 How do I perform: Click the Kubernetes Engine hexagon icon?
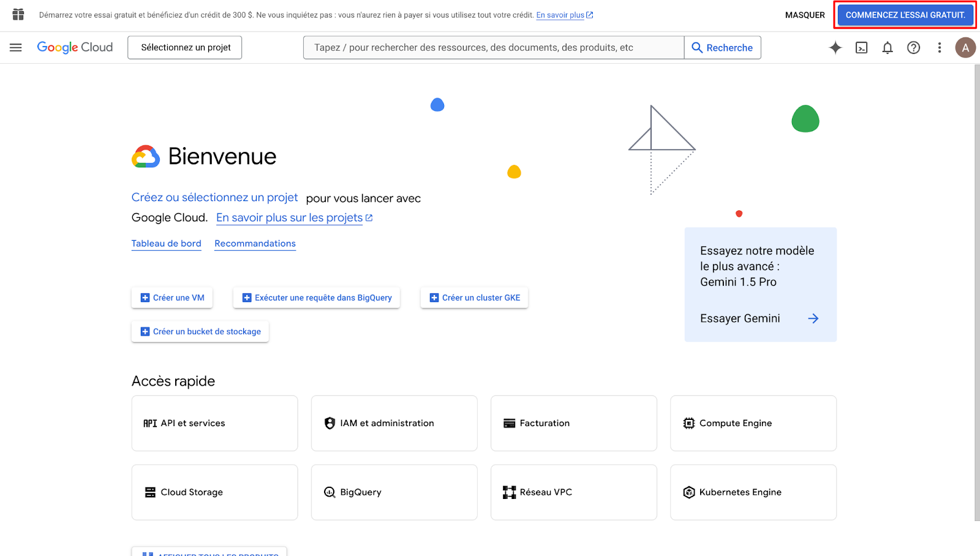689,492
